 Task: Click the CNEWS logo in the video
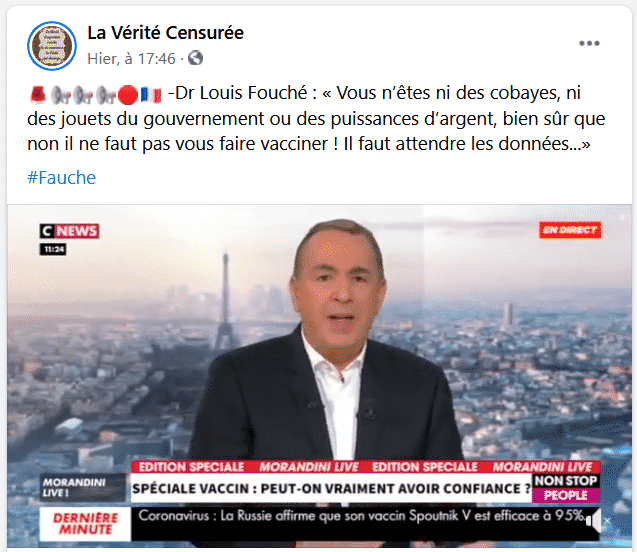pos(69,231)
